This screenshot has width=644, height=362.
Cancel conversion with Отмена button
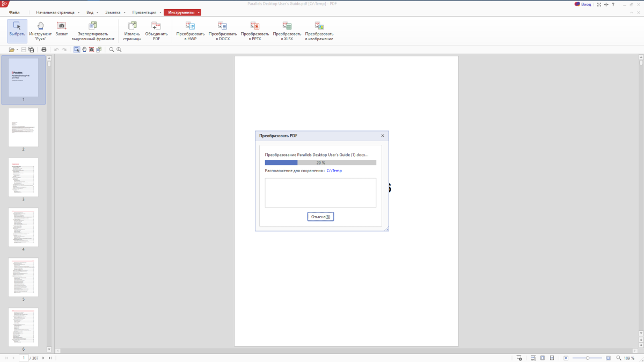pos(320,217)
